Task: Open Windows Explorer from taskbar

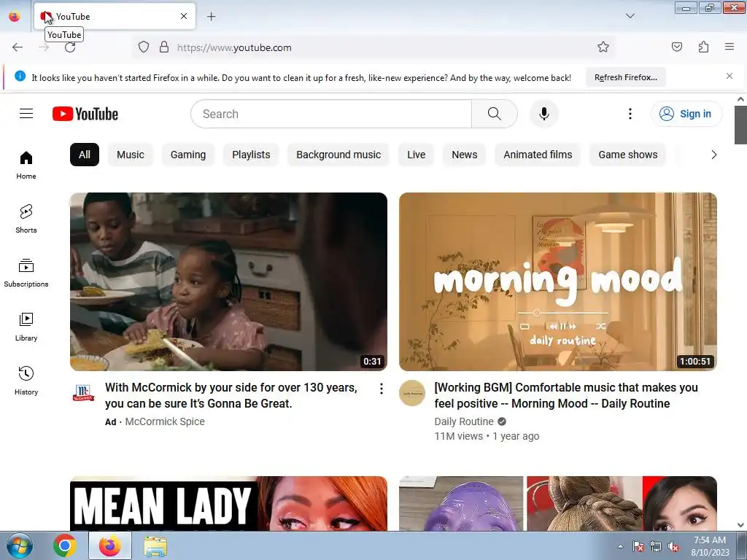Action: pos(155,545)
